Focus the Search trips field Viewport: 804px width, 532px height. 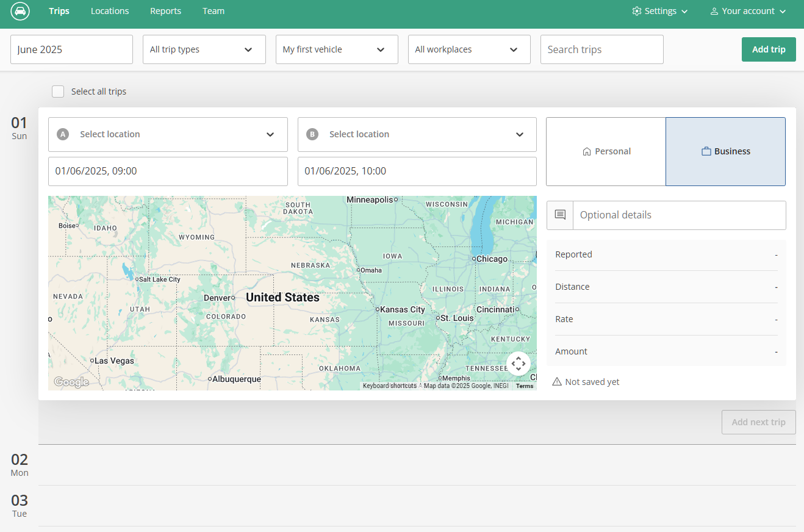tap(601, 49)
